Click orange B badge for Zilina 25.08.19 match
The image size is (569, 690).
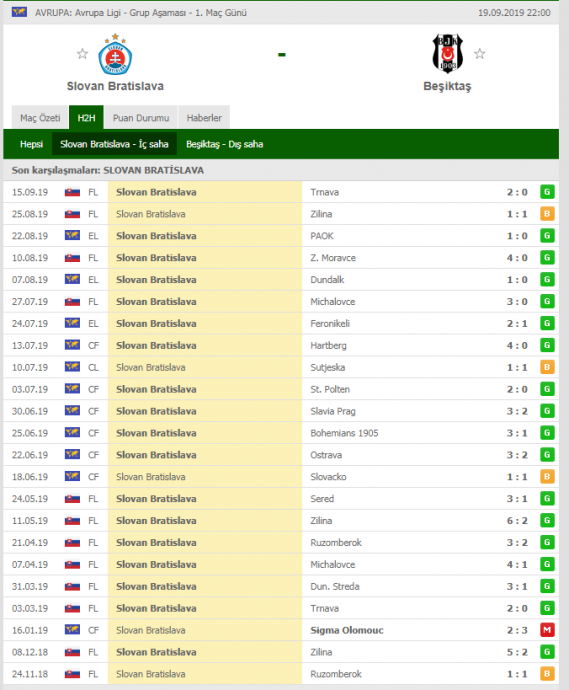click(547, 214)
